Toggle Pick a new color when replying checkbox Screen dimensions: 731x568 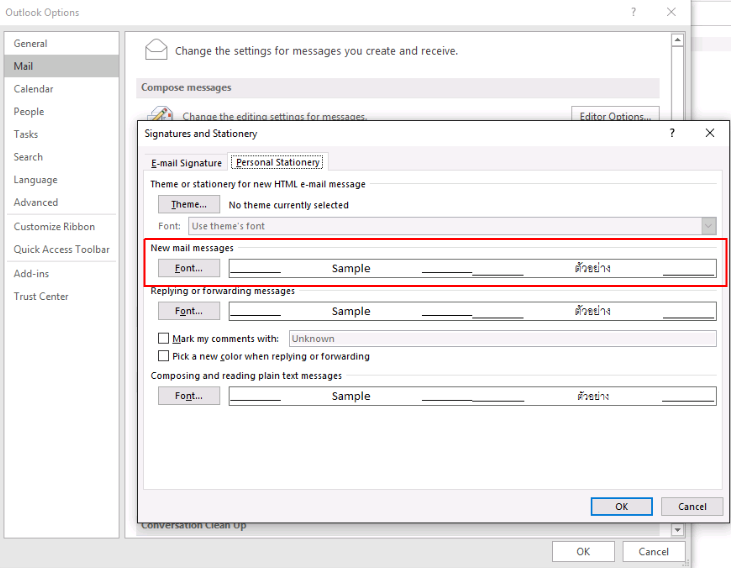pyautogui.click(x=164, y=356)
